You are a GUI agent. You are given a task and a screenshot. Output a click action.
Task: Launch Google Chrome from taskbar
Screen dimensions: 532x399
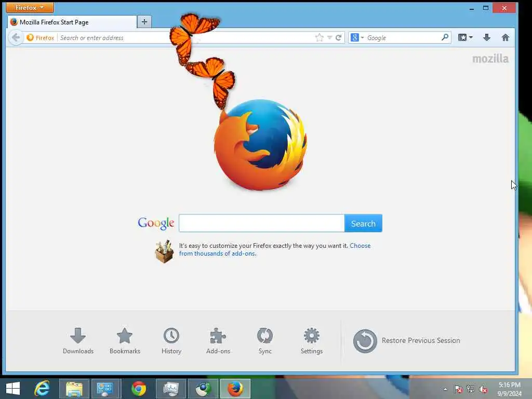[x=139, y=389]
